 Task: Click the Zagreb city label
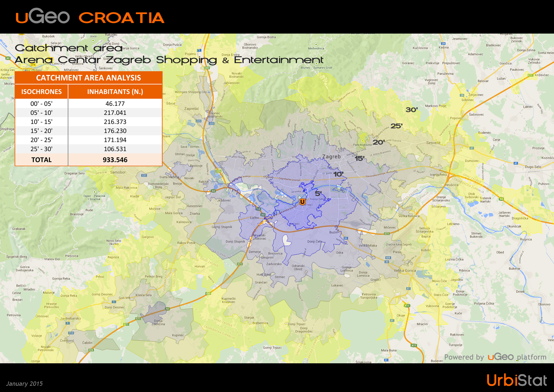pyautogui.click(x=331, y=157)
